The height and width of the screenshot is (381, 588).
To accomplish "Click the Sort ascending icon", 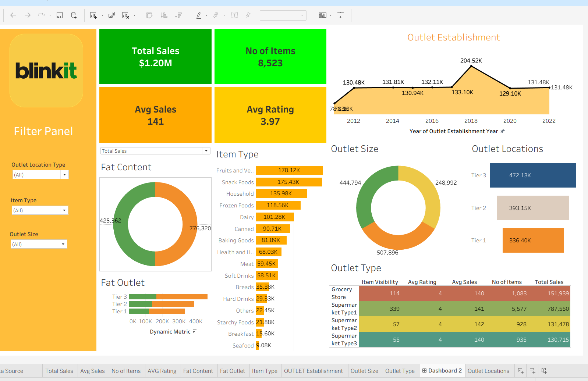I will 164,15.
